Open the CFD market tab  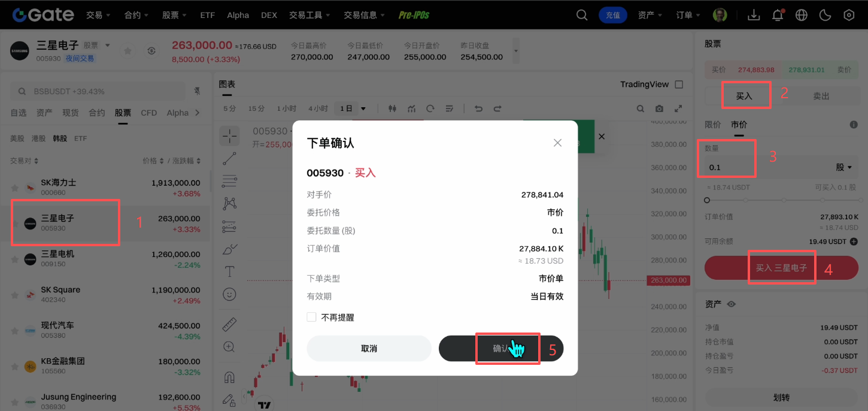coord(149,113)
